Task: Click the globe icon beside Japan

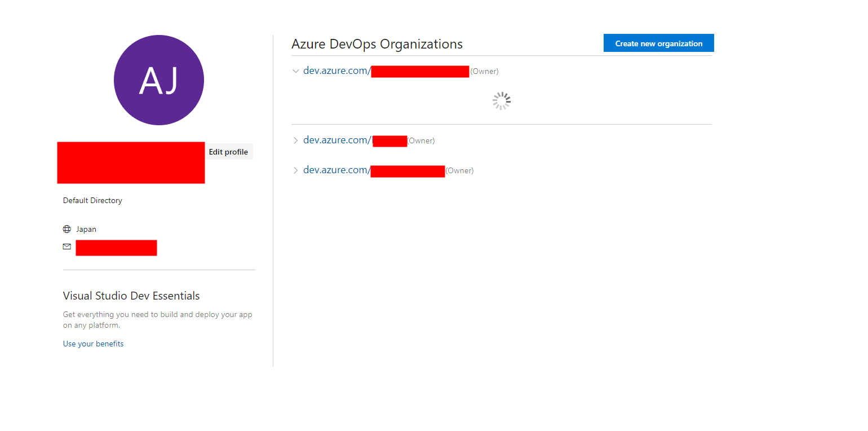Action: pos(67,228)
